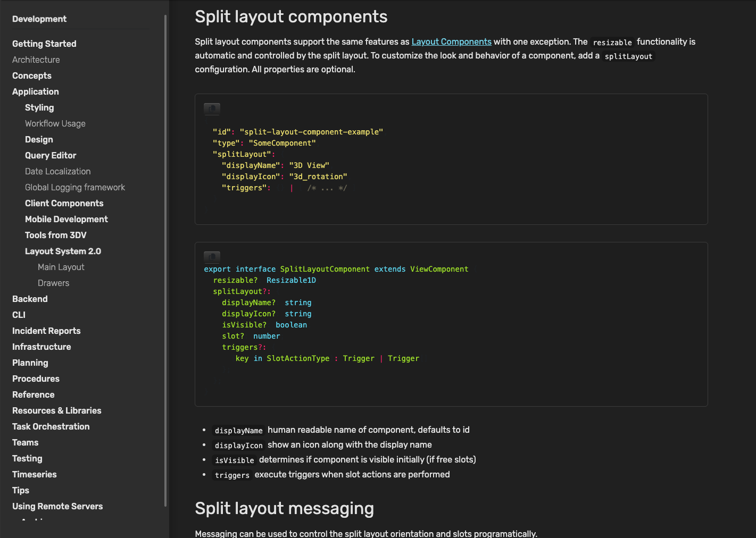Select Mobile Development in the sidebar

coord(66,219)
